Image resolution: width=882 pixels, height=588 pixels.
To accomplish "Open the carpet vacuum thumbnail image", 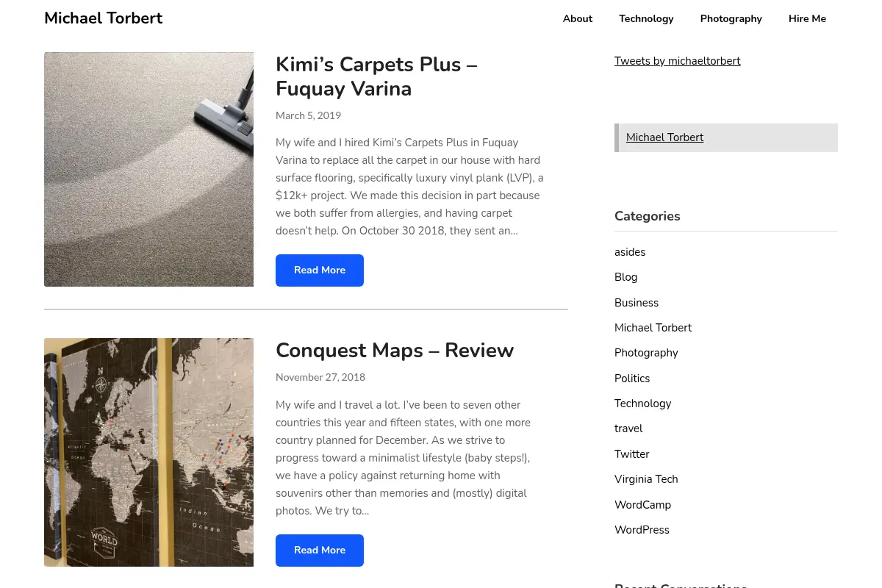I will tap(148, 169).
